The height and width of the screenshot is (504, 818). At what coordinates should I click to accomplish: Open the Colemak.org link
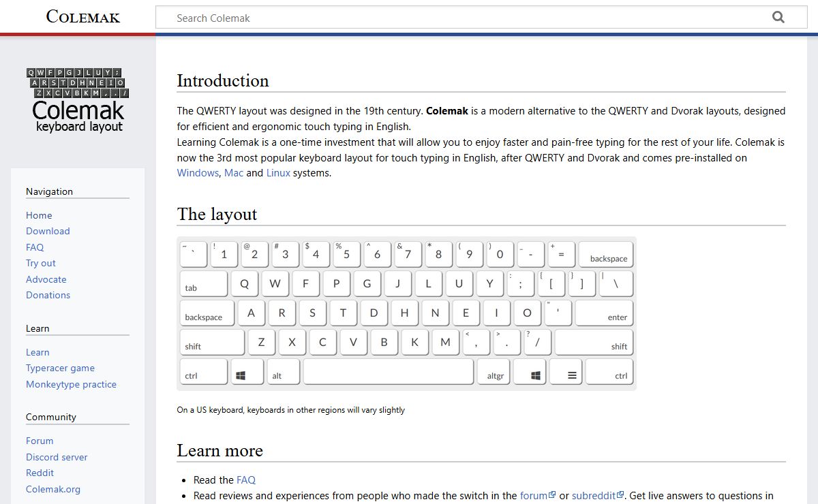[53, 489]
